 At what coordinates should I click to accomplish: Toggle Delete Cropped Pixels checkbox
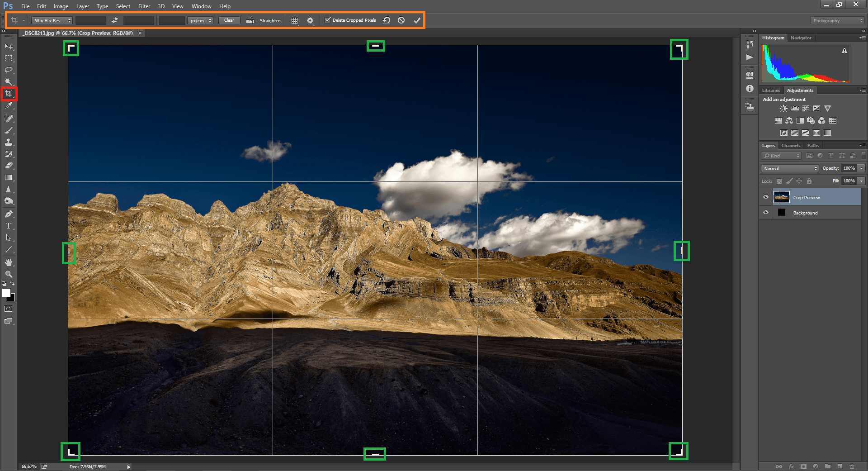point(328,20)
